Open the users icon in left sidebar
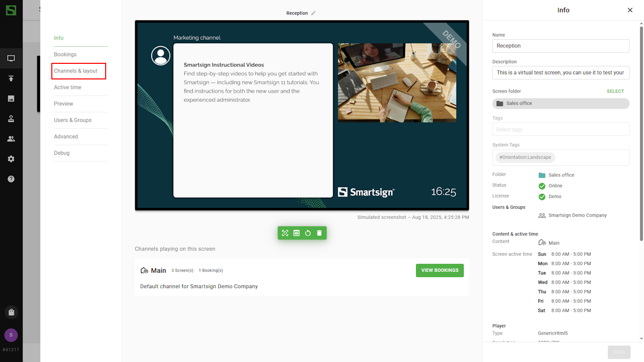644x362 pixels. (x=11, y=139)
